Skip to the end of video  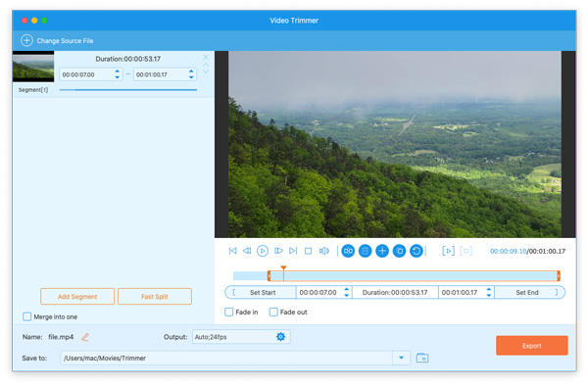[293, 251]
